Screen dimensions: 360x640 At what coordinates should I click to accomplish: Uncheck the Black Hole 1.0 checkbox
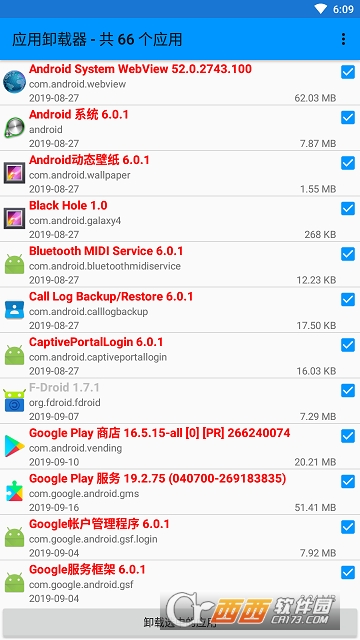point(348,209)
